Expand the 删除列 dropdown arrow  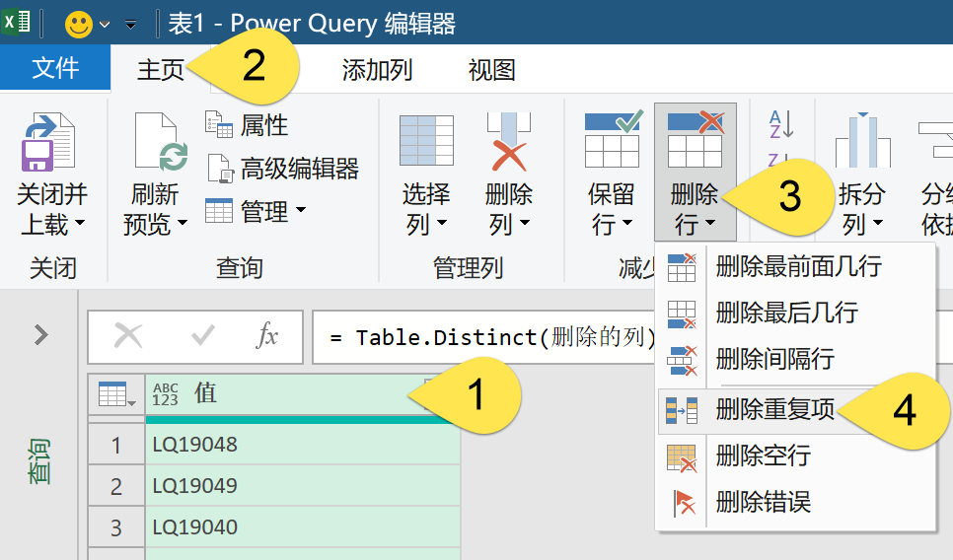point(525,223)
